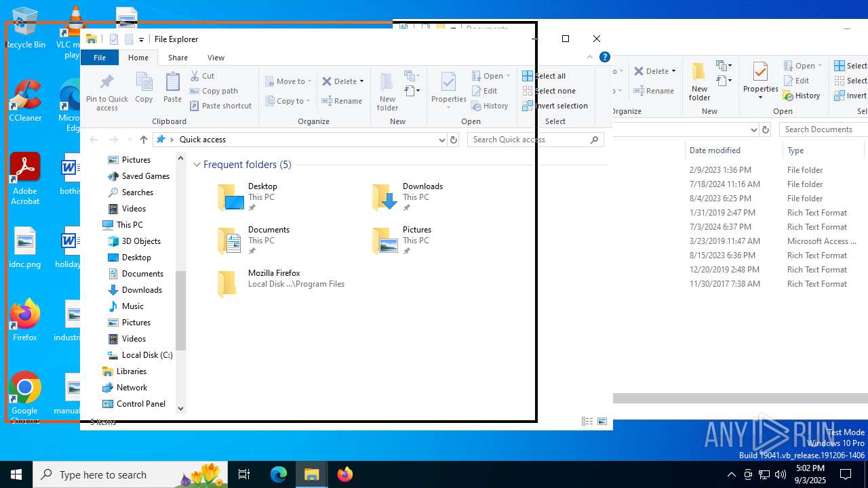Select Local Disk (C:) in navigation pane

pos(140,355)
